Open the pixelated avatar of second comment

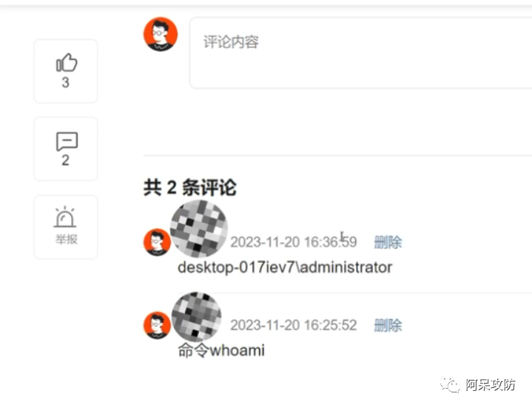click(196, 316)
